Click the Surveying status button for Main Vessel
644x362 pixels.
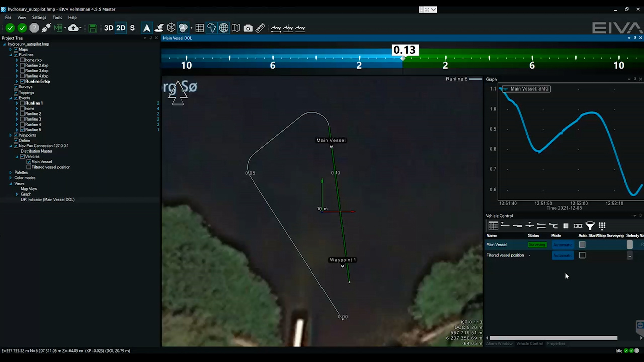536,244
